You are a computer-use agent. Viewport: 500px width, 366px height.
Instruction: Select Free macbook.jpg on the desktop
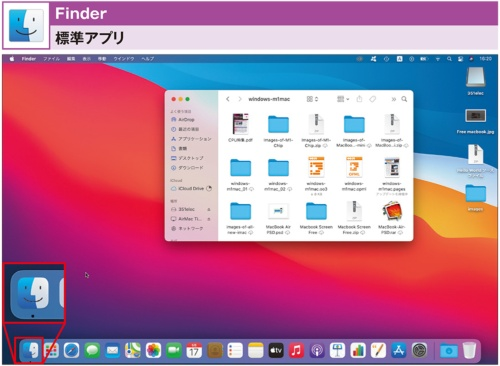point(475,121)
